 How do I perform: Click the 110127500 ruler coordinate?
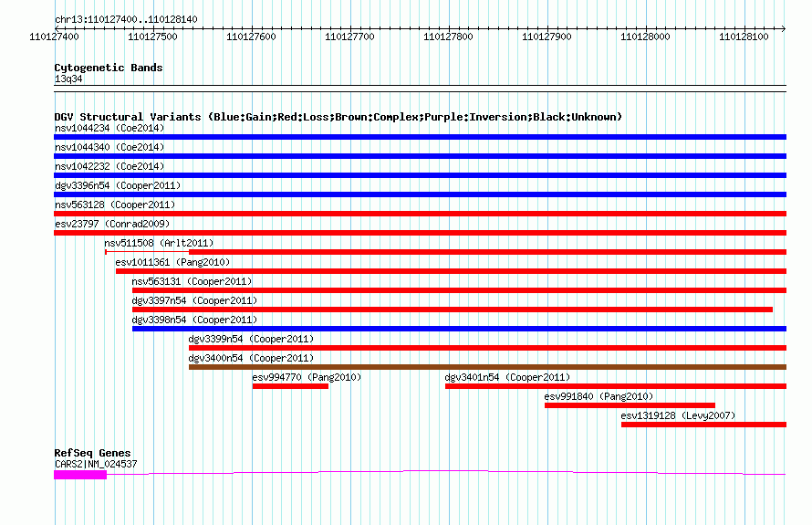152,37
